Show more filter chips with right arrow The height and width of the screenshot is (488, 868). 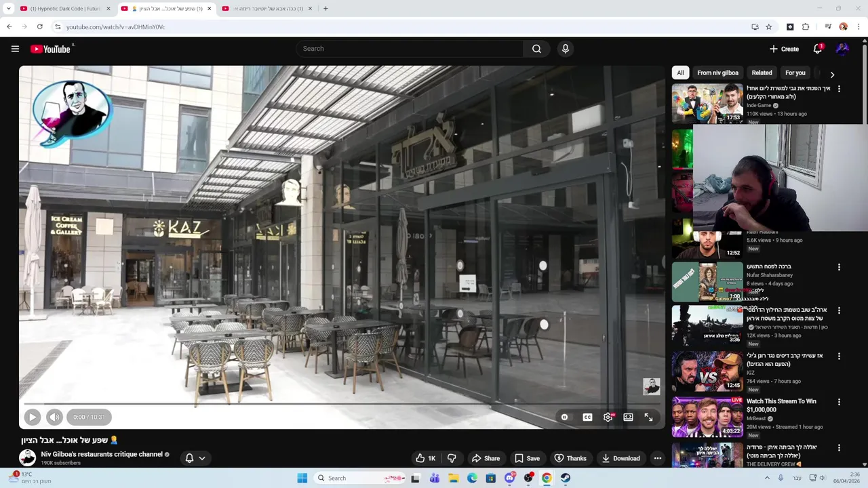832,75
